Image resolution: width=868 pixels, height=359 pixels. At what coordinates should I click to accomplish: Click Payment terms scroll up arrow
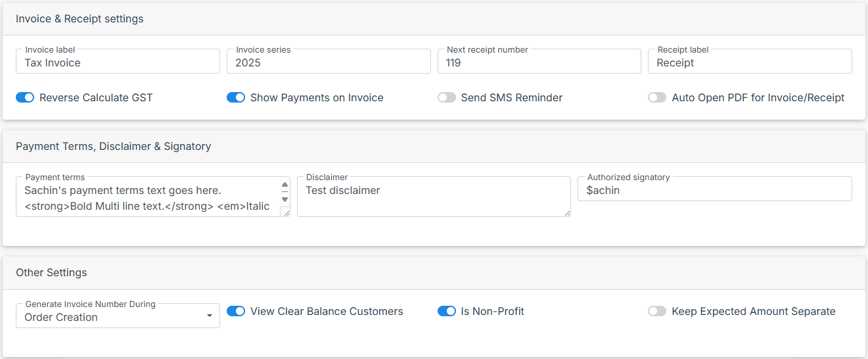click(285, 185)
